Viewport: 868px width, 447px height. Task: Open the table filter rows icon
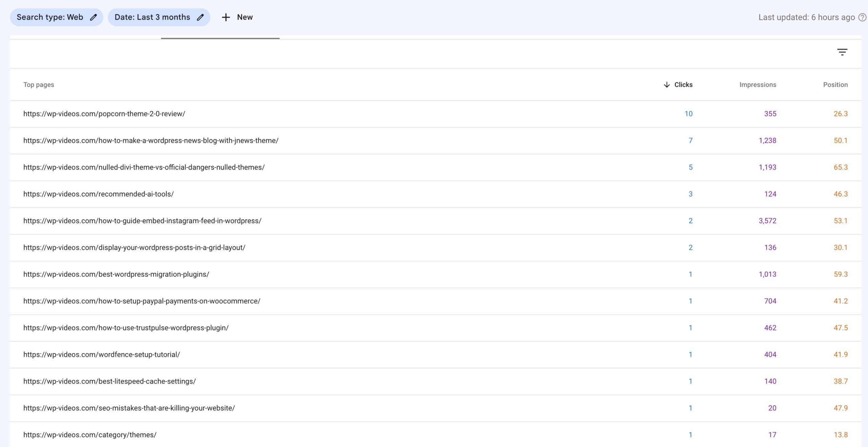coord(842,52)
